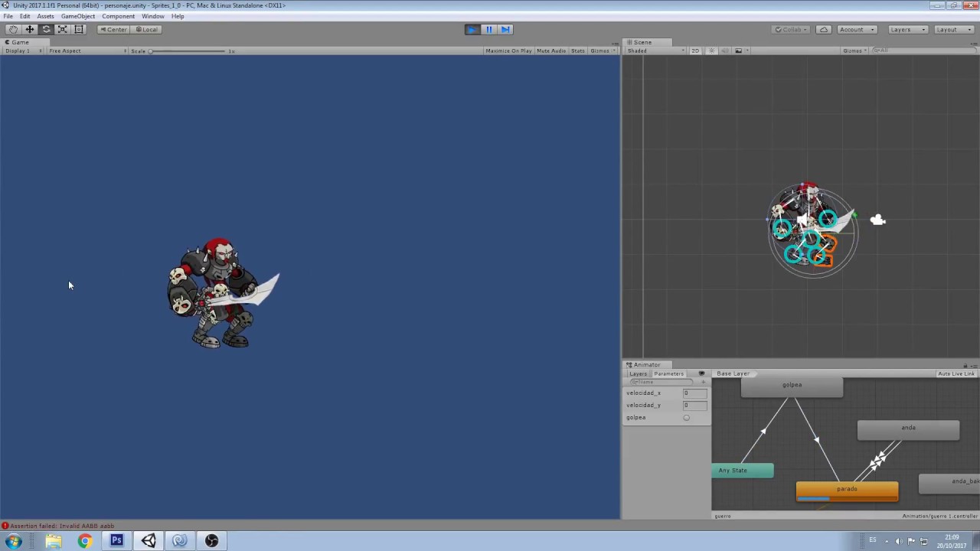The image size is (980, 551).
Task: Open Photoshop from the Windows taskbar
Action: (116, 541)
